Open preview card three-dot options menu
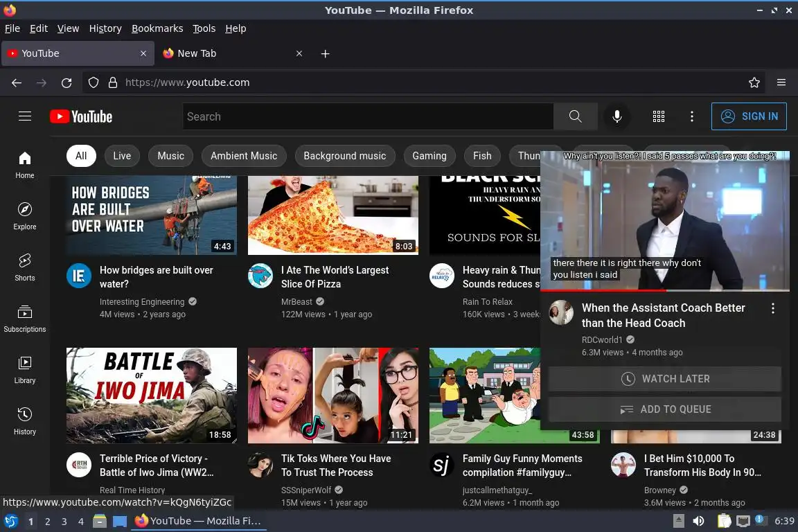This screenshot has height=532, width=798. click(772, 308)
